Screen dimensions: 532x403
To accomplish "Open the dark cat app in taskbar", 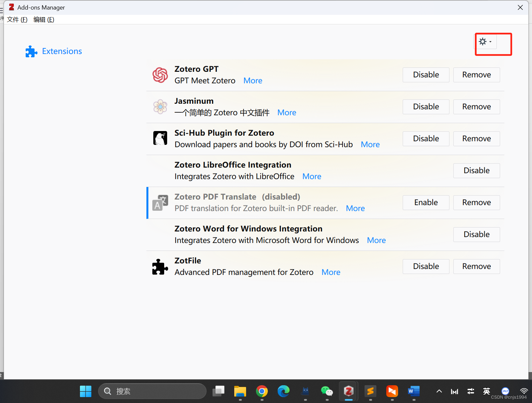I will [x=305, y=391].
